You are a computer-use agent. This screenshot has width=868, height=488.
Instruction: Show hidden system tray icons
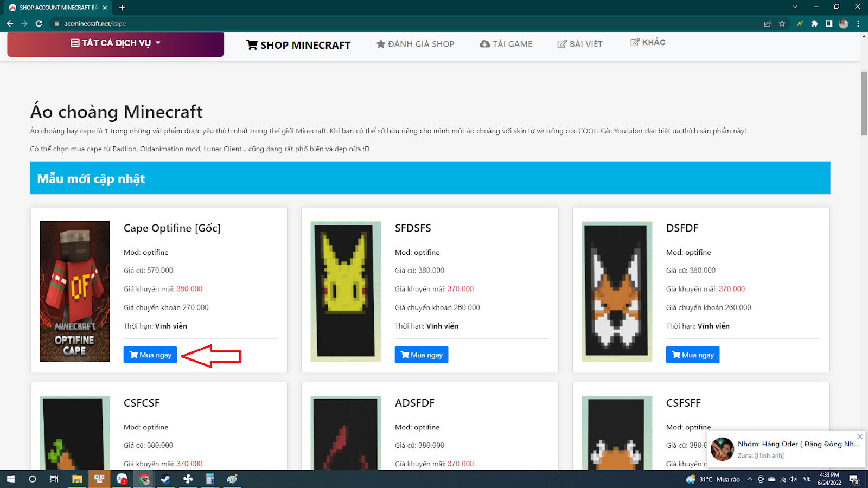[x=750, y=479]
